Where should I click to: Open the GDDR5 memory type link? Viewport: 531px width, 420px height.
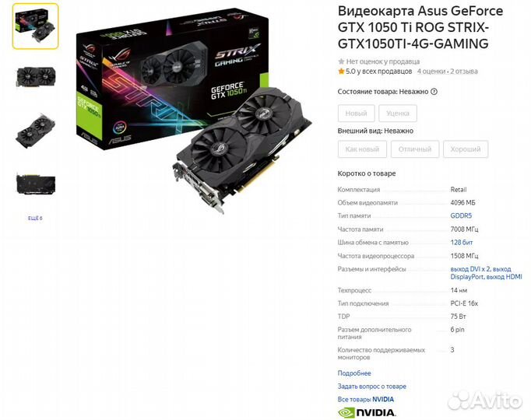461,215
